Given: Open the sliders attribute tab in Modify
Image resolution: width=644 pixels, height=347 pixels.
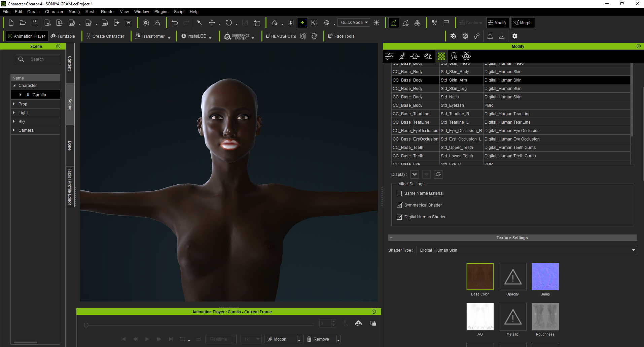Looking at the screenshot, I should [x=389, y=56].
